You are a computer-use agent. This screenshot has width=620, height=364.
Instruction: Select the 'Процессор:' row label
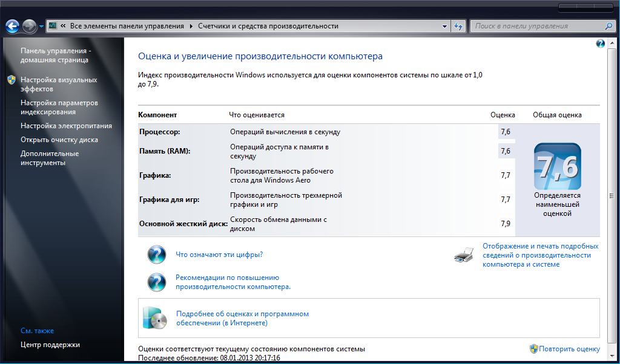pyautogui.click(x=160, y=132)
